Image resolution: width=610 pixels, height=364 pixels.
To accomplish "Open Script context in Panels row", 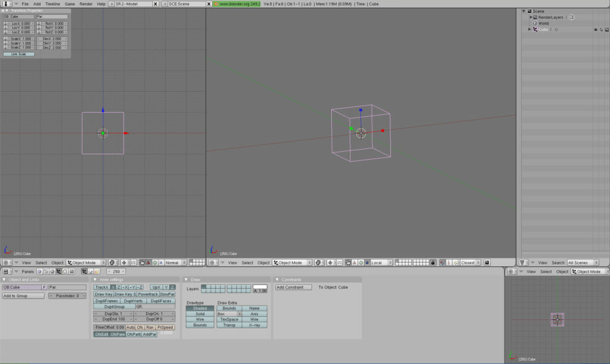I will point(46,272).
